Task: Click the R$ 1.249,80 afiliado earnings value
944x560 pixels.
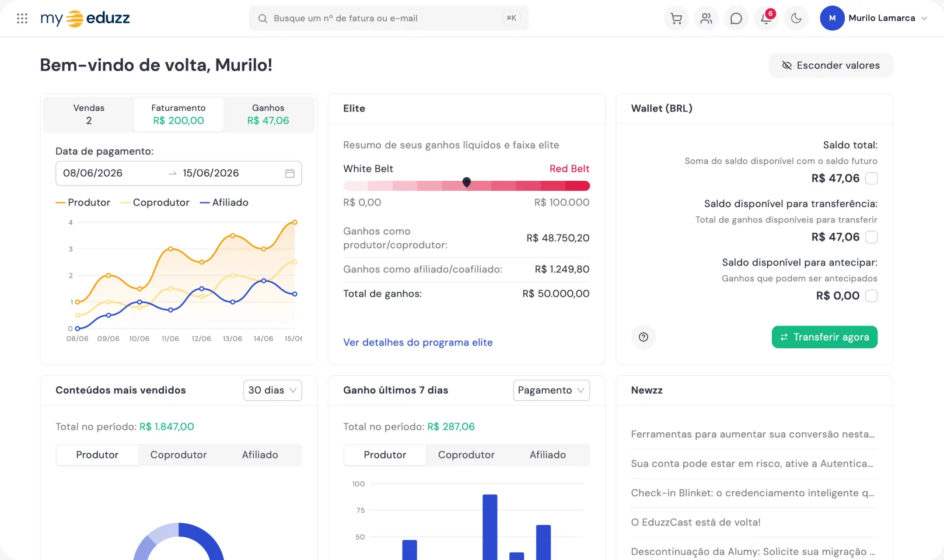Action: pyautogui.click(x=562, y=269)
